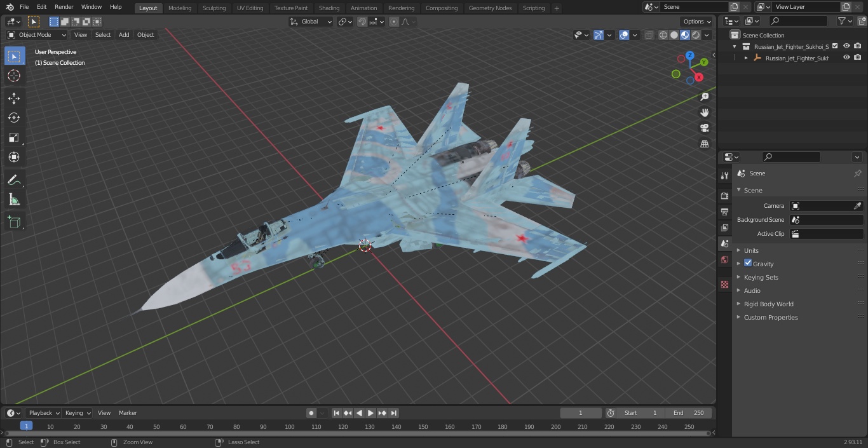Click the zoom magnifier viewport gizmo
This screenshot has height=448, width=868.
pos(704,97)
